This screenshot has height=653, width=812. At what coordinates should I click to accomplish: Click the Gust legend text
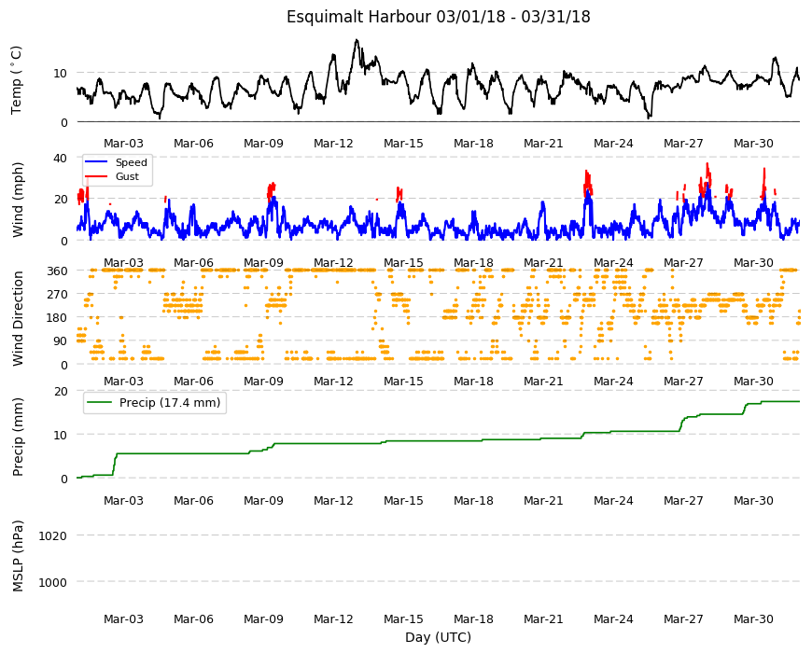(x=127, y=176)
